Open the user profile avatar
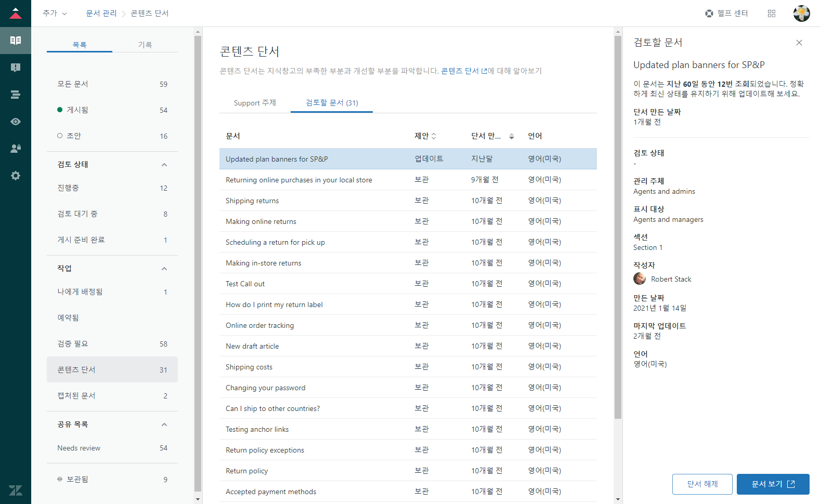The image size is (820, 504). tap(801, 14)
